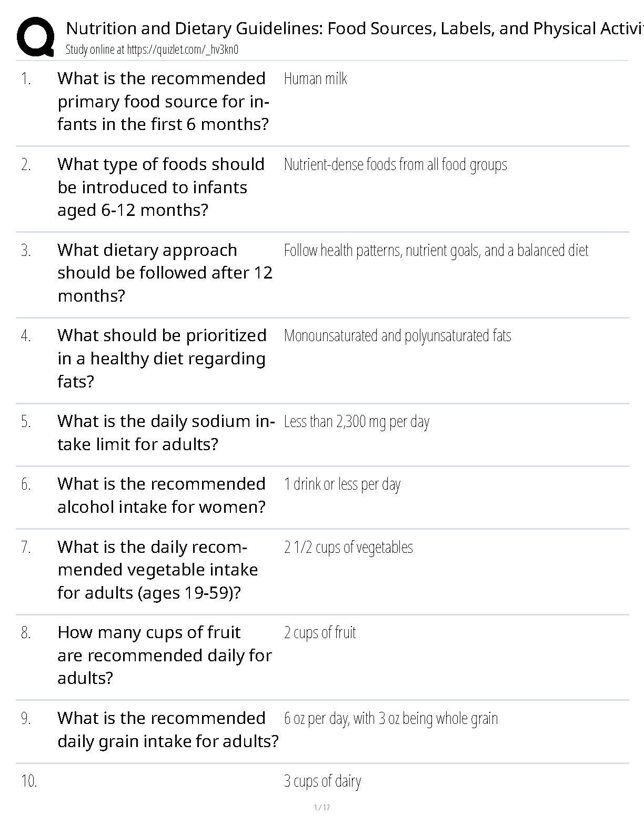The height and width of the screenshot is (834, 644).
Task: Select the question about prioritized fats
Action: (162, 358)
